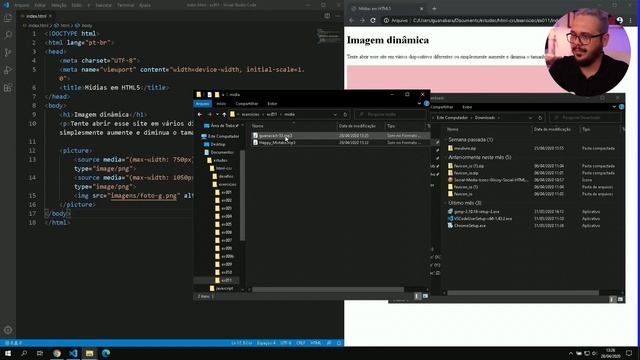Collapse the Semana passada group
The width and height of the screenshot is (640, 360).
tap(446, 140)
